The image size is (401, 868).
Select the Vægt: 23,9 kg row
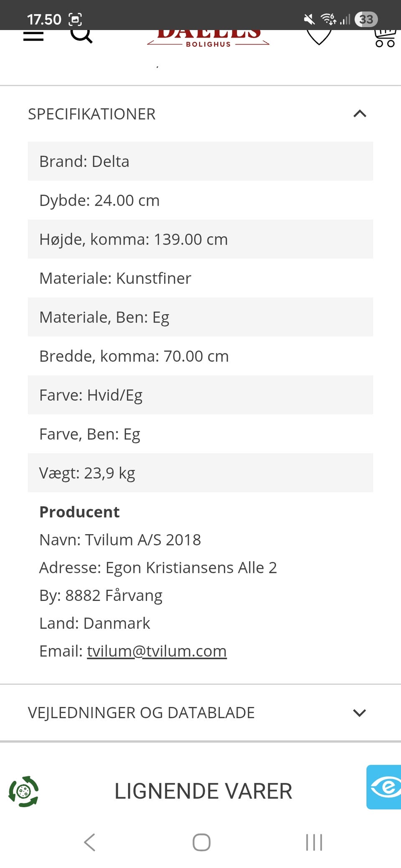(200, 473)
